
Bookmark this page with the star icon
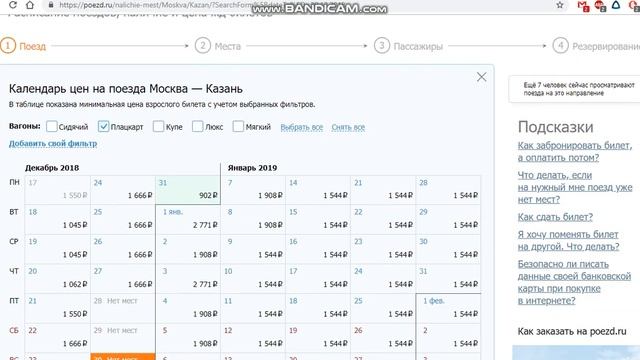pos(560,5)
